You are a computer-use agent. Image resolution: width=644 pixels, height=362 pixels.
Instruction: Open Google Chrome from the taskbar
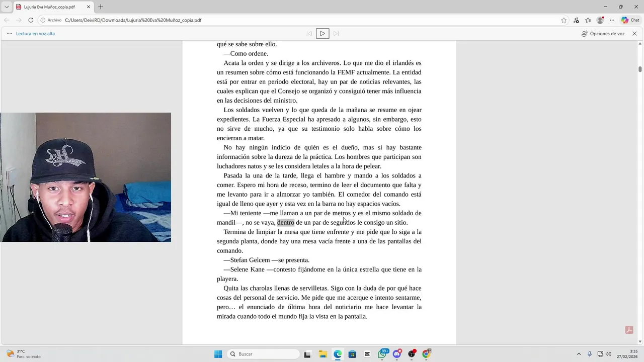pos(427,354)
